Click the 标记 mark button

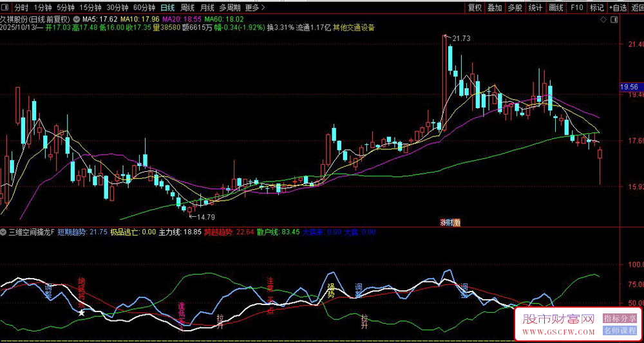click(x=597, y=7)
